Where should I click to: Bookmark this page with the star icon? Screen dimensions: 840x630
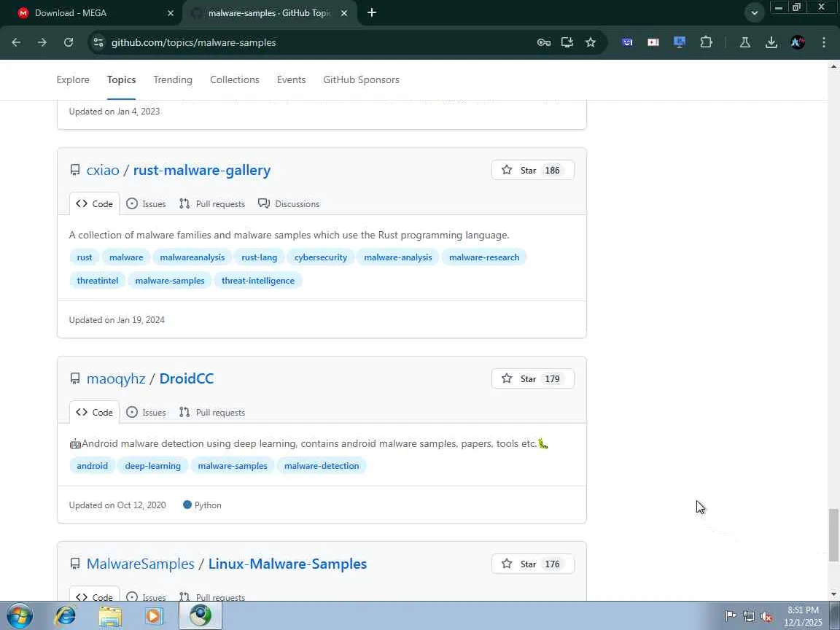point(591,42)
